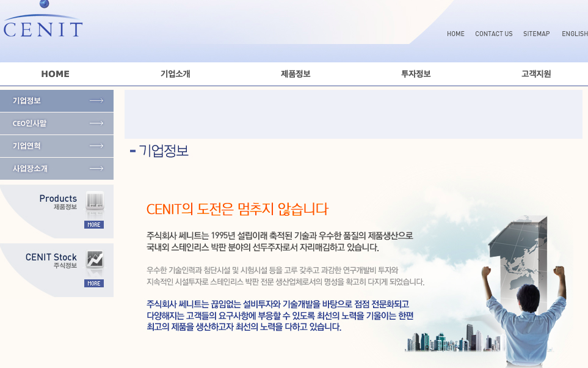Select 기업연혁 in the sidebar
Screen dimensions: 588x368
pos(57,145)
